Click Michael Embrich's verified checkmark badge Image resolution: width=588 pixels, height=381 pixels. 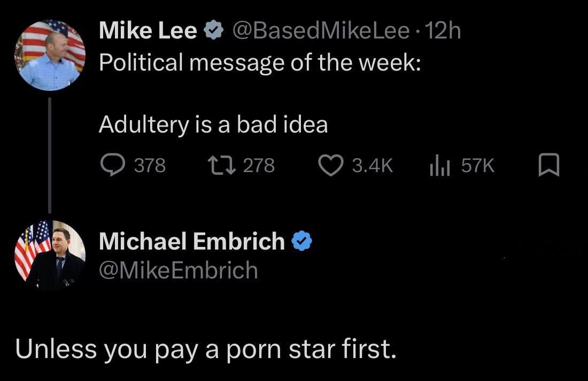coord(302,242)
